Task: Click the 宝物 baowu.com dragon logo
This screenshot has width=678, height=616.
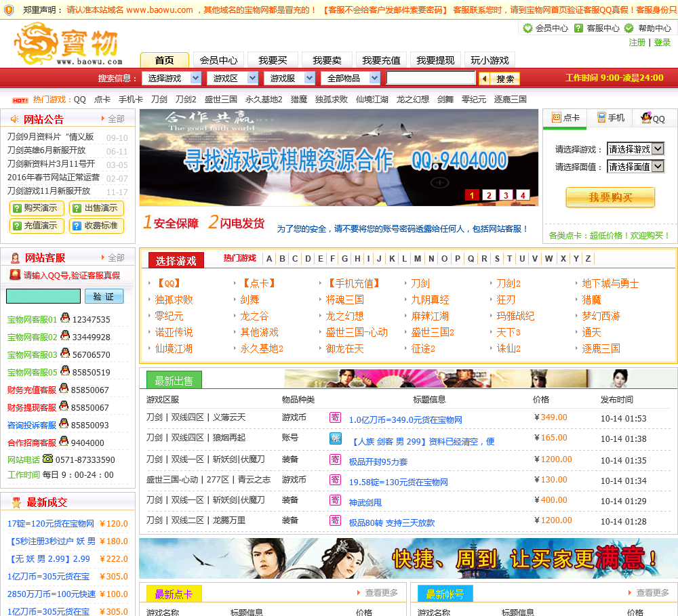Action: point(68,43)
